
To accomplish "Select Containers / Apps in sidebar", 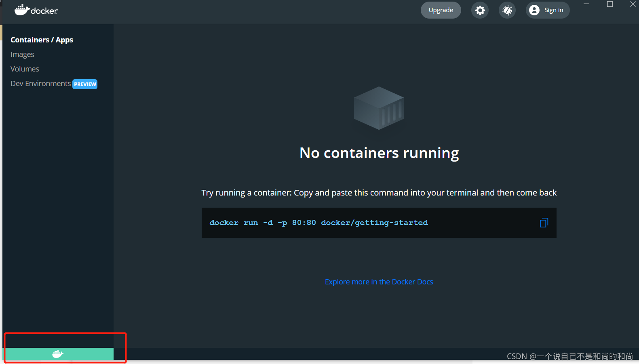I will [x=42, y=40].
